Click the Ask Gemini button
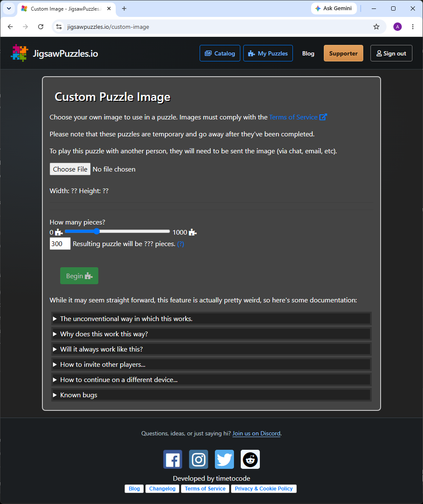The width and height of the screenshot is (423, 504). [x=334, y=8]
